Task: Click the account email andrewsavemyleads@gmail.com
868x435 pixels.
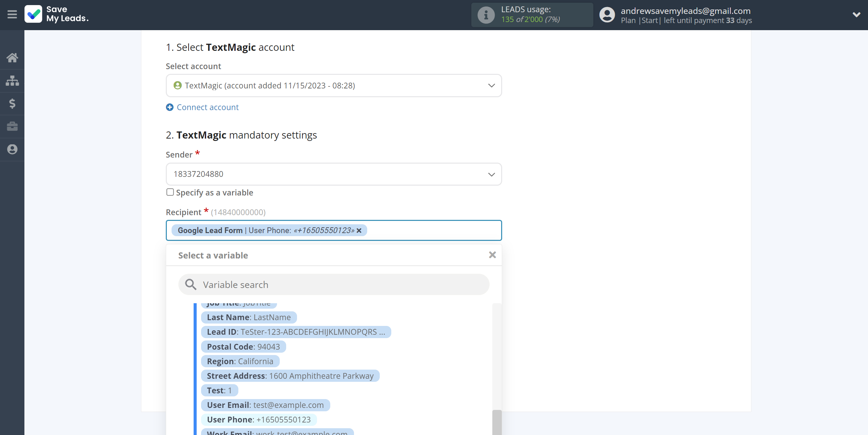Action: [686, 11]
